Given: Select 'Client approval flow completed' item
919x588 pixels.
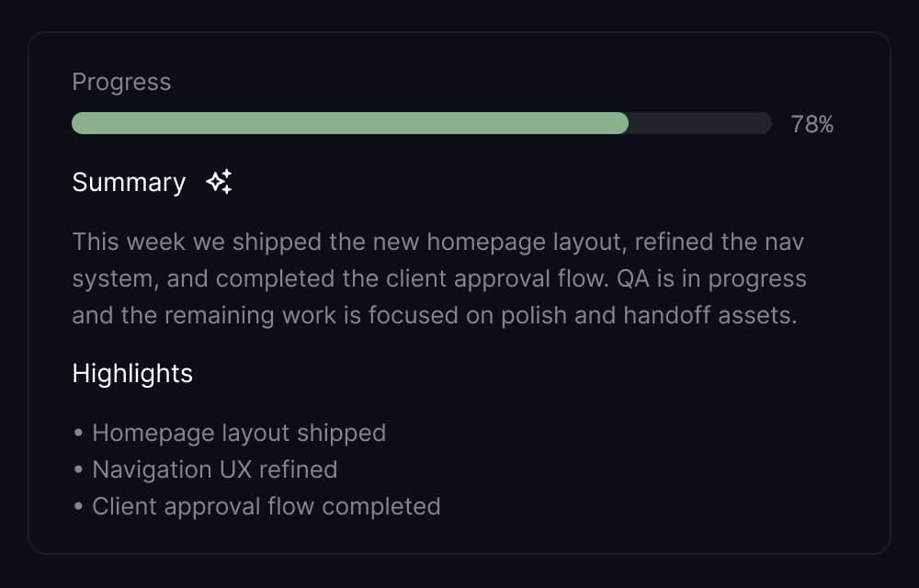Looking at the screenshot, I should pos(266,505).
